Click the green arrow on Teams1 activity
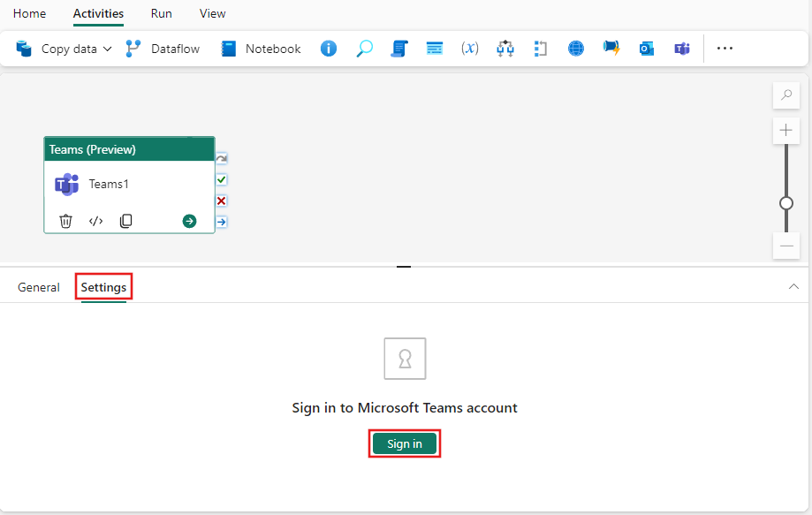The width and height of the screenshot is (812, 515). pos(190,221)
